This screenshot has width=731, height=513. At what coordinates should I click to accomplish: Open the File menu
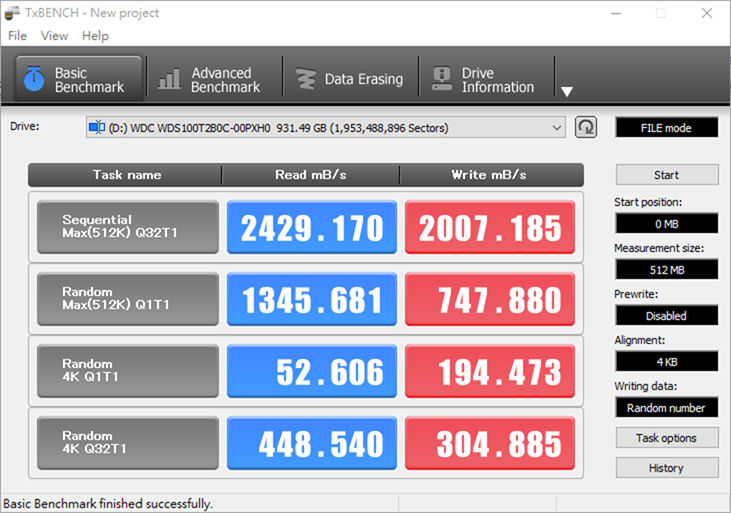(17, 36)
